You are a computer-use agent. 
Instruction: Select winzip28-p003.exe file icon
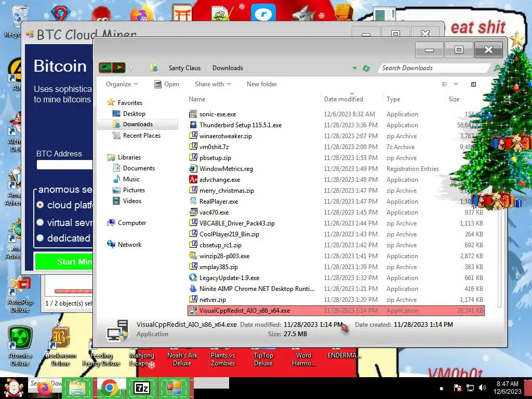coord(193,256)
